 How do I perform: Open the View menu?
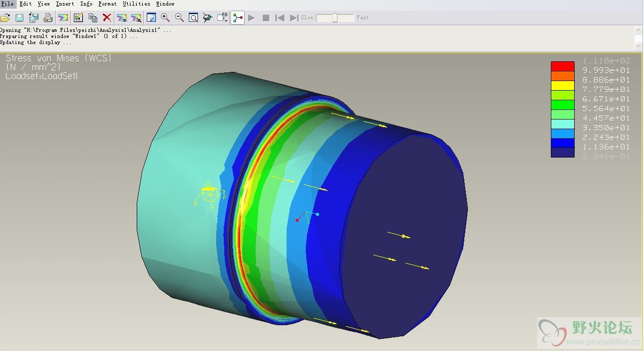click(x=44, y=4)
